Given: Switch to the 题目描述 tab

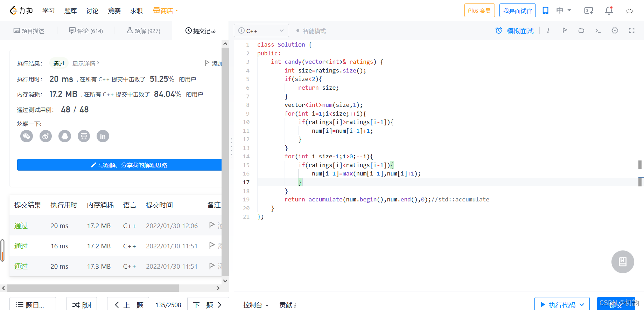Looking at the screenshot, I should tap(29, 31).
